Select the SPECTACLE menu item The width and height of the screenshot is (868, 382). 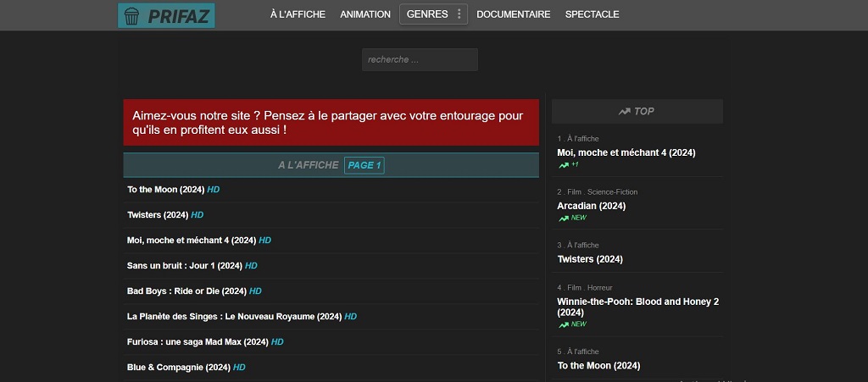[592, 14]
